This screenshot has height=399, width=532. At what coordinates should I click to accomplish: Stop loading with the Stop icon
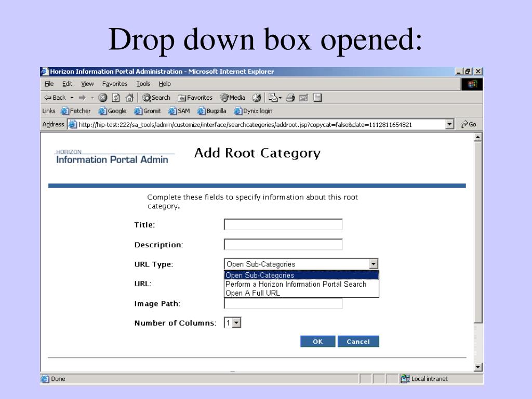pyautogui.click(x=103, y=98)
